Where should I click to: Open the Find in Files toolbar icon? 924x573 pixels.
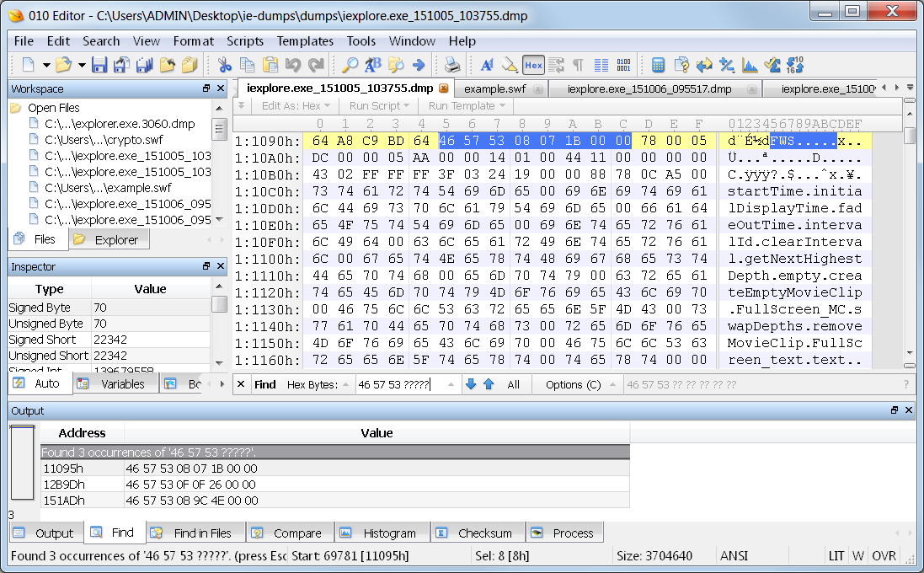(x=396, y=65)
